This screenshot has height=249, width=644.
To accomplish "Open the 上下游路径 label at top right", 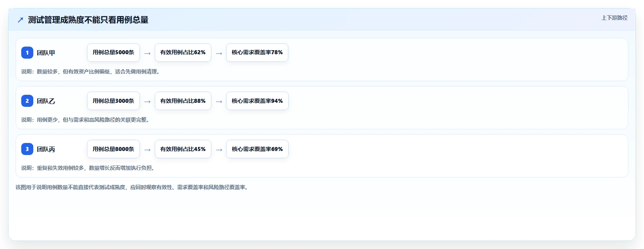I will click(614, 18).
